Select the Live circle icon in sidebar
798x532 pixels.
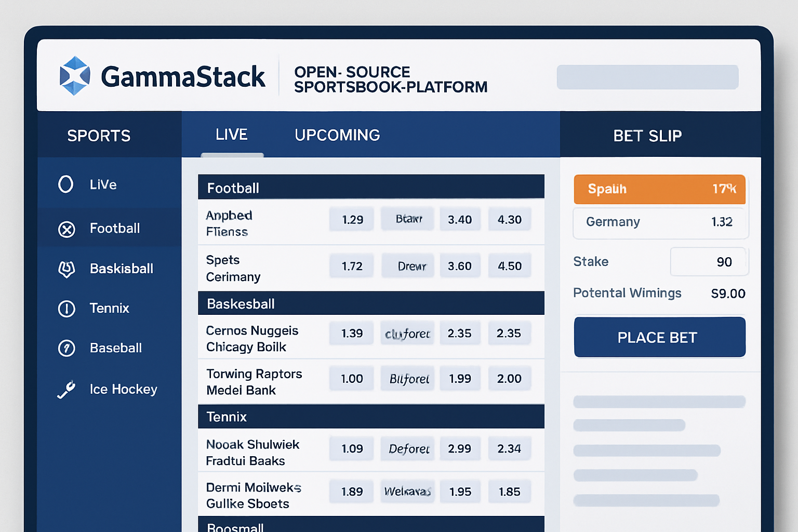[x=66, y=184]
